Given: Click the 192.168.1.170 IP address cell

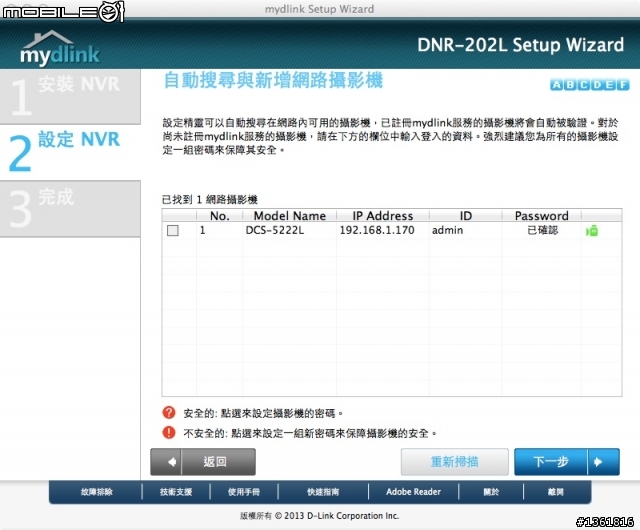Looking at the screenshot, I should point(377,230).
